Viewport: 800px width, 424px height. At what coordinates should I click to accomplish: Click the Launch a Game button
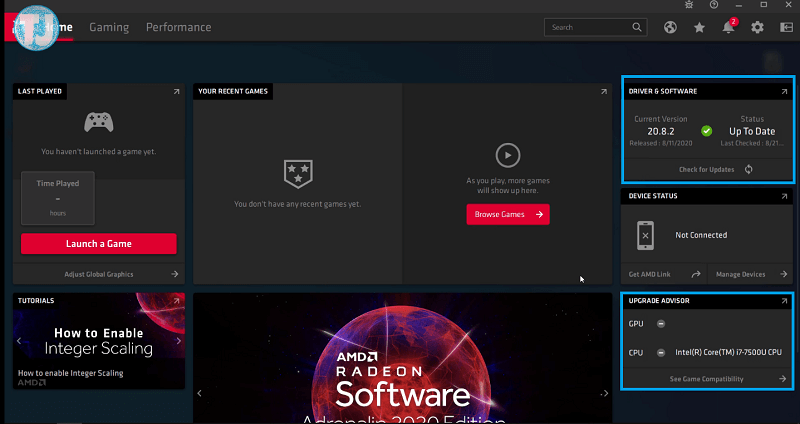[x=98, y=244]
